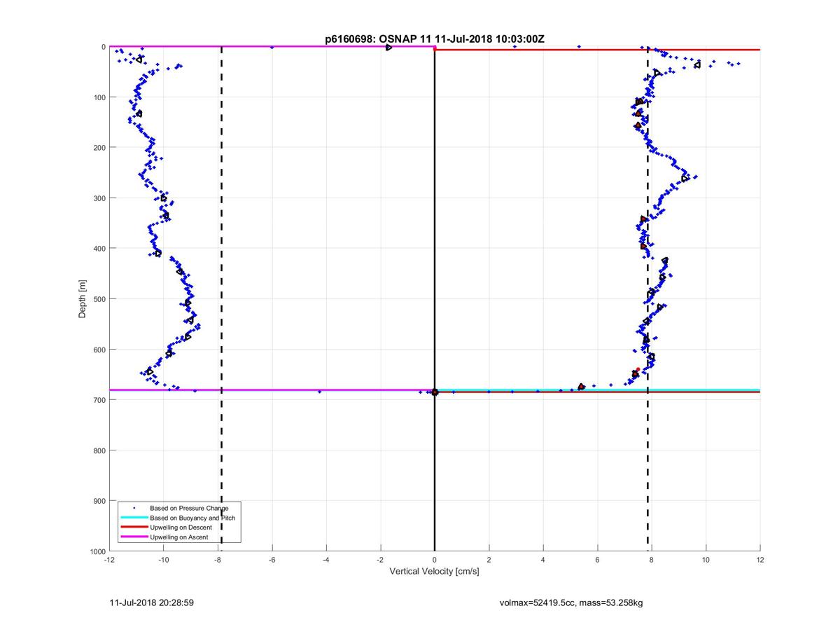The height and width of the screenshot is (620, 840).
Task: Click the depth tick label 400
Action: [x=99, y=249]
